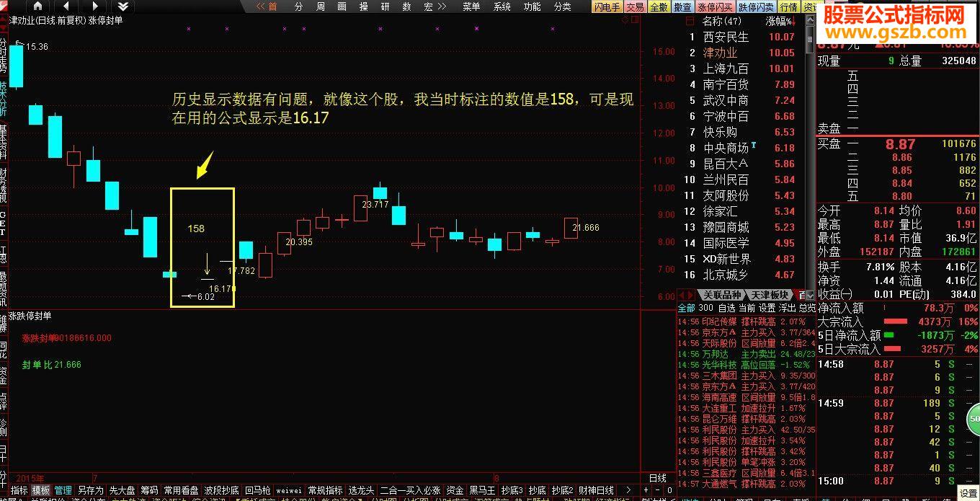Select the 操 toolbar item
Screen dimensions: 980x501
[363, 6]
